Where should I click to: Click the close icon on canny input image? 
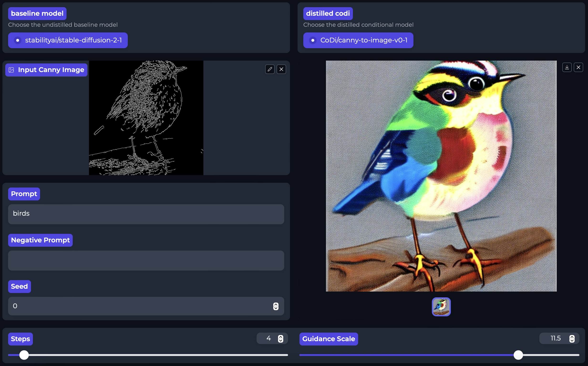click(x=282, y=69)
